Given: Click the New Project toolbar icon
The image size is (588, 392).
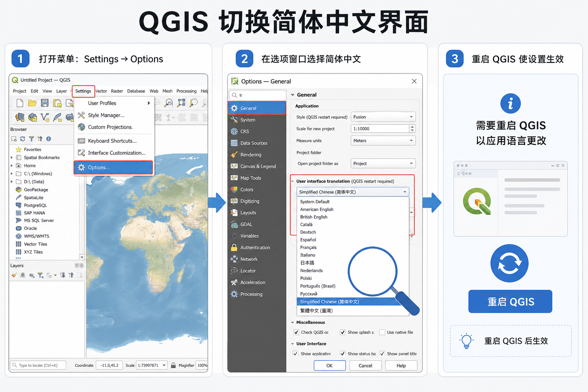Looking at the screenshot, I should (20, 103).
